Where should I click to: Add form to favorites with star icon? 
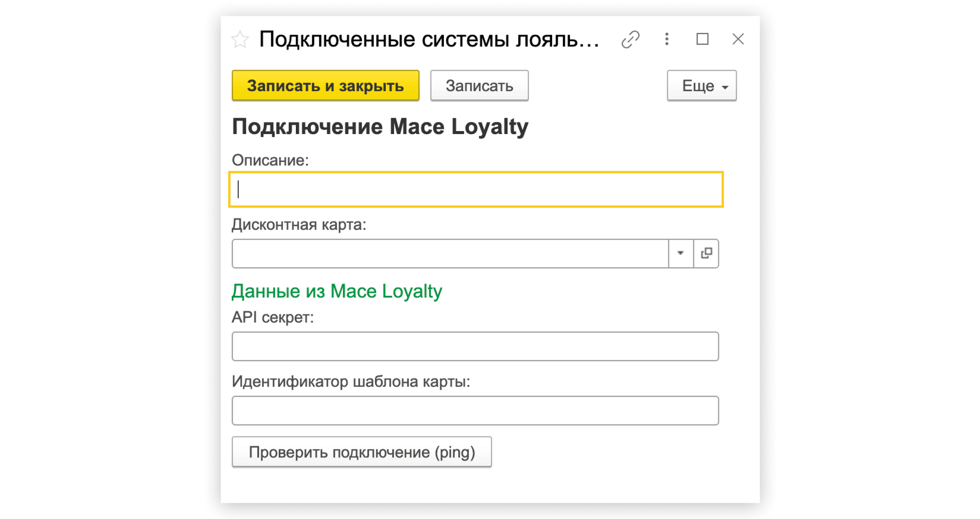[x=240, y=39]
